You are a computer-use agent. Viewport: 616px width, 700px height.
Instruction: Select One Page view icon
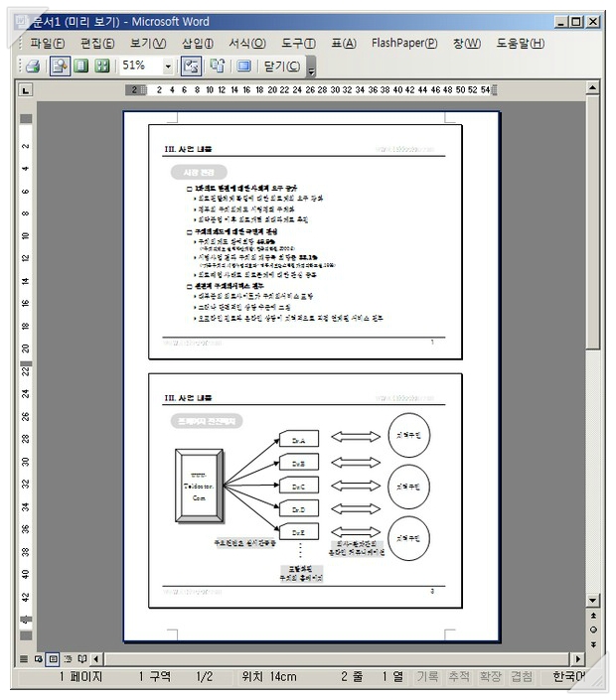tap(81, 67)
